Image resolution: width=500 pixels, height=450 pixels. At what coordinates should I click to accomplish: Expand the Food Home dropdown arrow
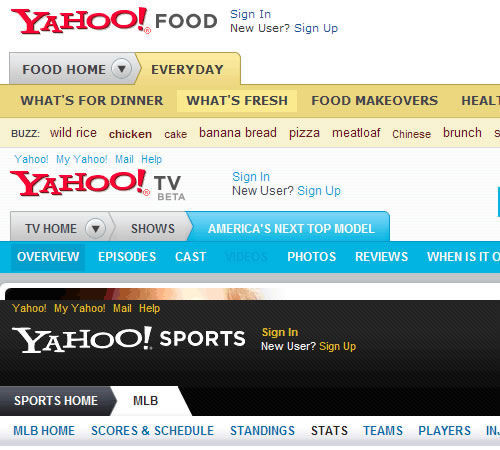[121, 69]
